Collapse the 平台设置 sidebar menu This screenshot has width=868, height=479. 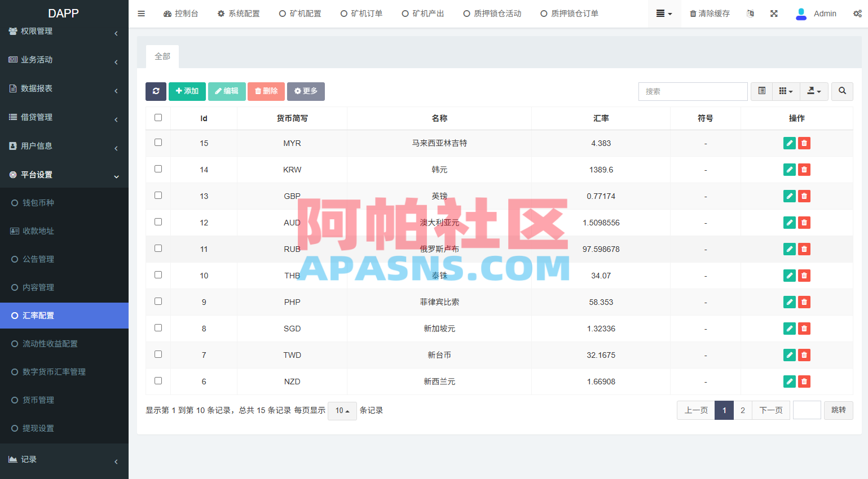[64, 175]
